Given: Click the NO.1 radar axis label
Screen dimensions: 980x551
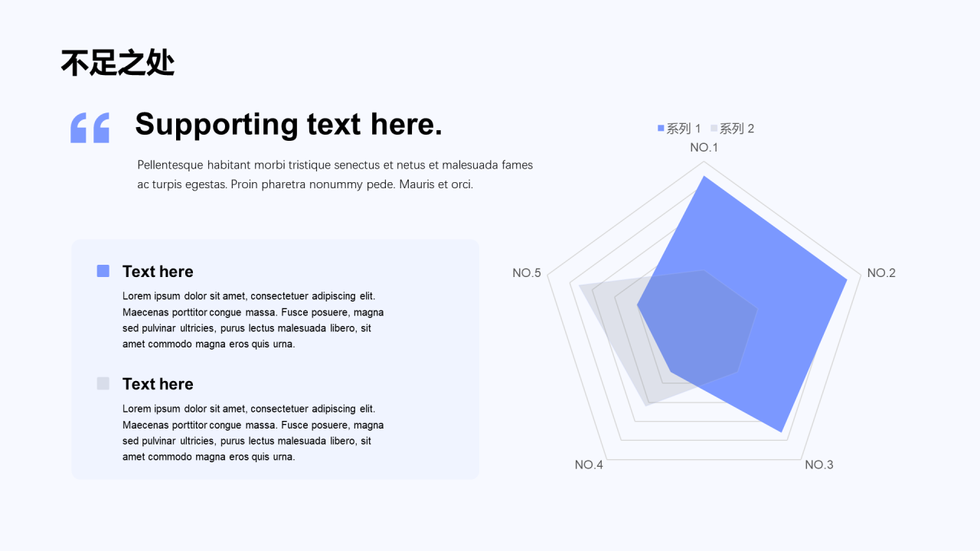Looking at the screenshot, I should [704, 148].
